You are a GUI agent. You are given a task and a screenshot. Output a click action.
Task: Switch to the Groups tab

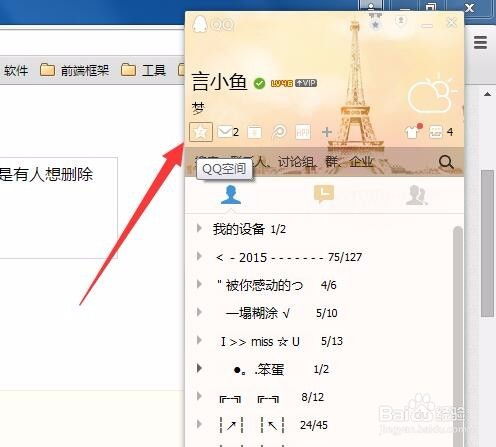(x=417, y=195)
